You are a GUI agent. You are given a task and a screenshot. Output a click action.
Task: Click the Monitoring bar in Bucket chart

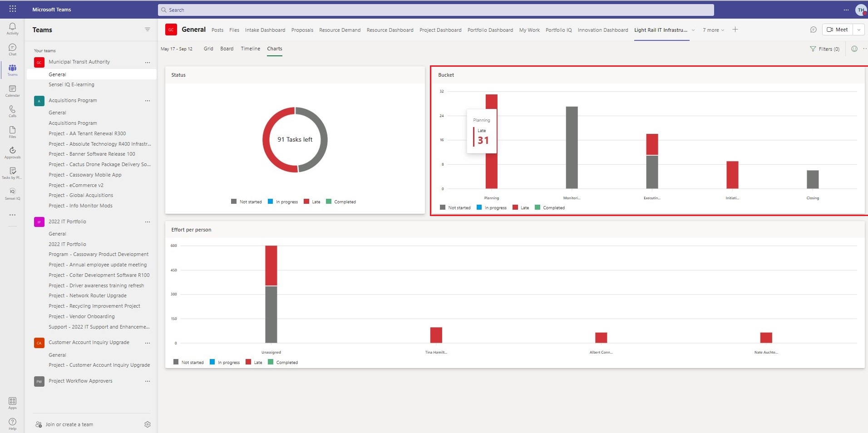(x=572, y=148)
